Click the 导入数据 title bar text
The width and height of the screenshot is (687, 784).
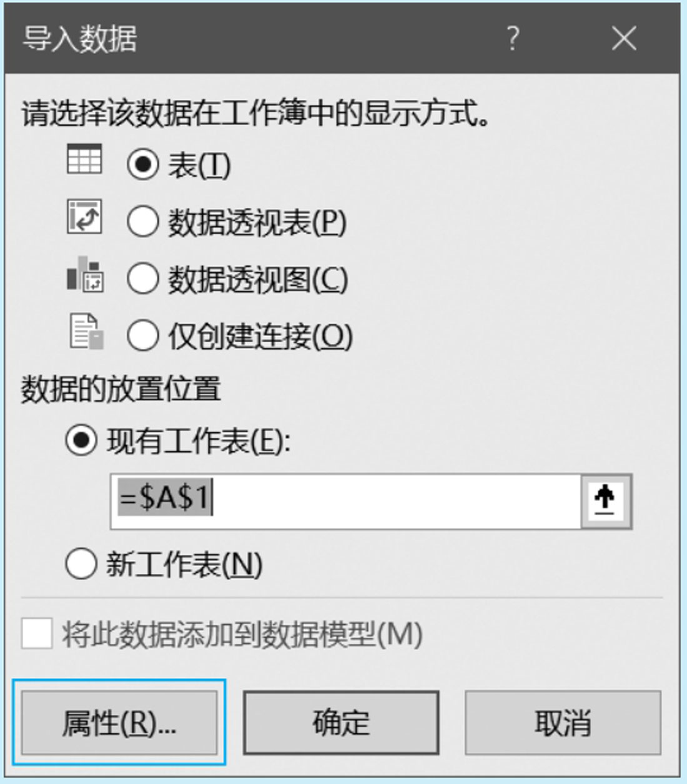pos(79,39)
